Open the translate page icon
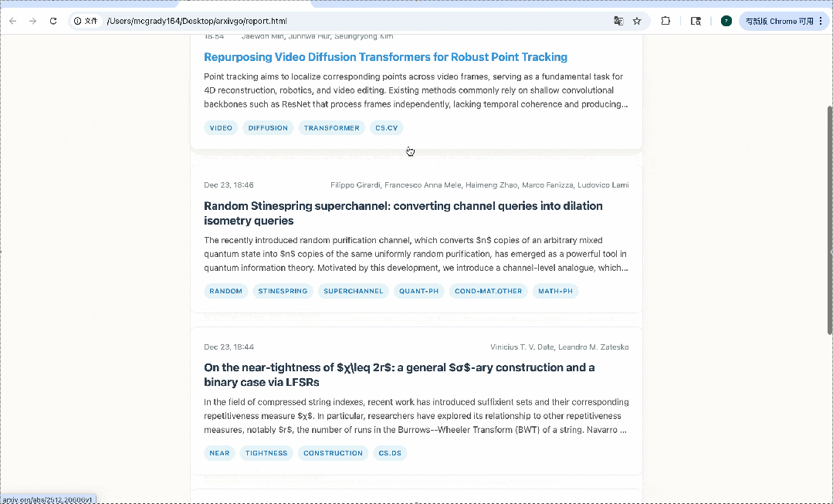The width and height of the screenshot is (833, 504). [x=618, y=21]
